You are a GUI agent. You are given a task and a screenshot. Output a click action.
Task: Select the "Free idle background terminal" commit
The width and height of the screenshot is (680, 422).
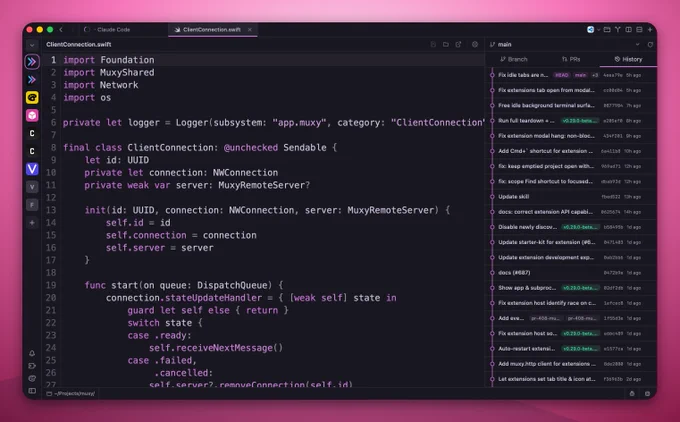[x=572, y=105]
